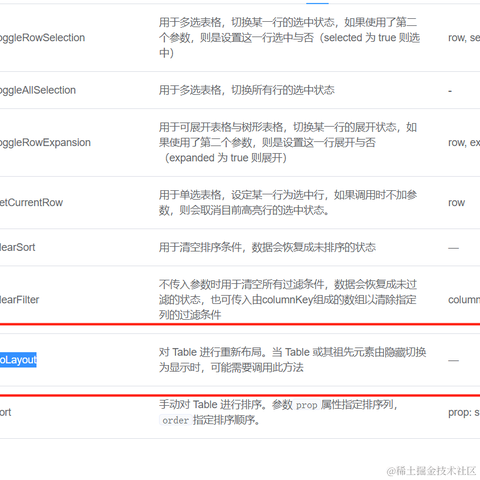The image size is (480, 480).
Task: Click the doLayout description about Table layout
Action: [x=292, y=360]
